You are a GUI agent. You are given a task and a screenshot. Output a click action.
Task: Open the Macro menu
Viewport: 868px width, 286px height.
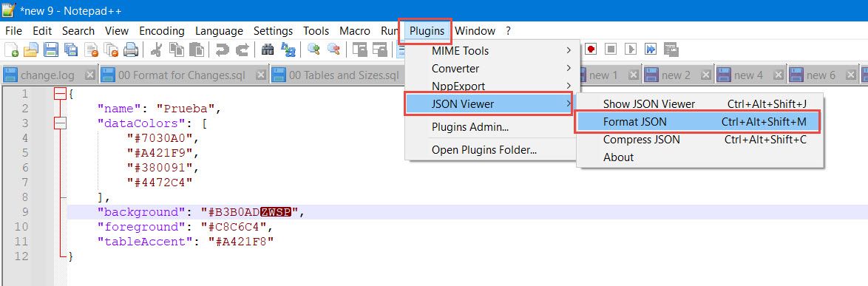coord(355,31)
